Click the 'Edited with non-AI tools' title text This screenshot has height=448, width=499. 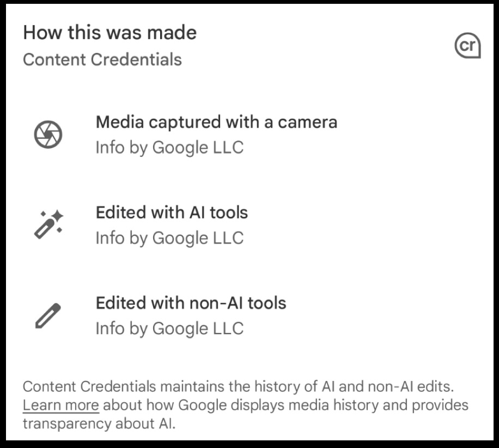(191, 302)
